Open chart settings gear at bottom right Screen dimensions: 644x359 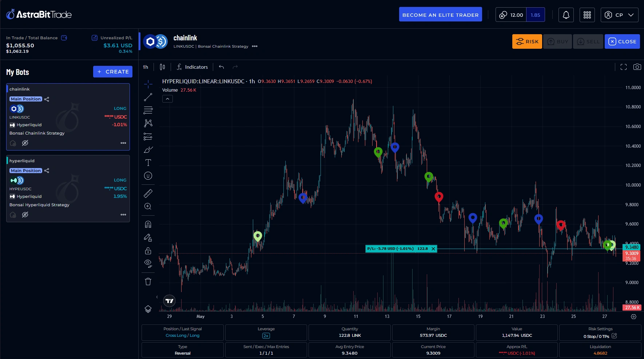[633, 316]
